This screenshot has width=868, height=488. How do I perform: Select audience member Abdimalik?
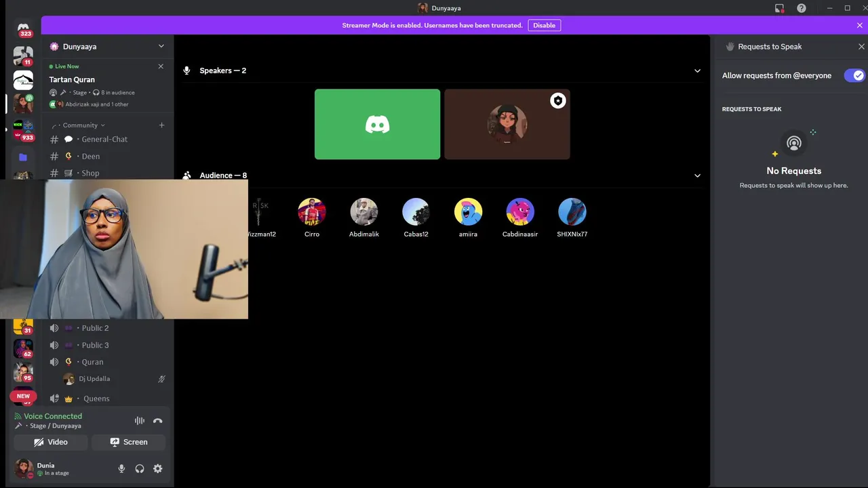[x=364, y=218]
